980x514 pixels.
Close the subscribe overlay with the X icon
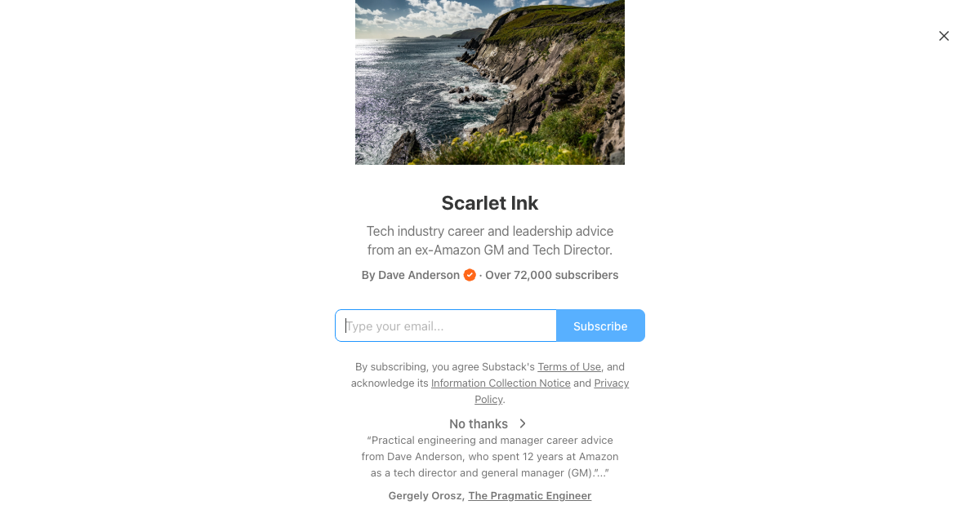944,36
